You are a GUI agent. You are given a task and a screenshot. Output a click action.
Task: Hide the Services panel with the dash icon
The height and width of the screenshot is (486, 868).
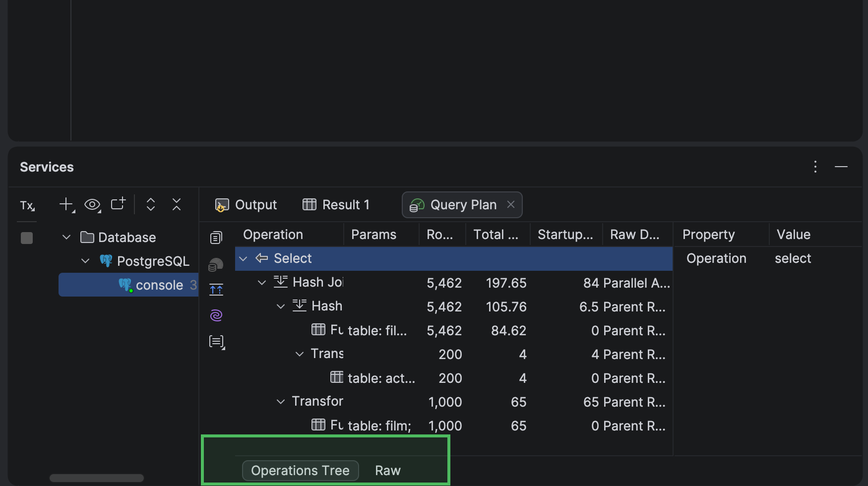click(x=841, y=167)
